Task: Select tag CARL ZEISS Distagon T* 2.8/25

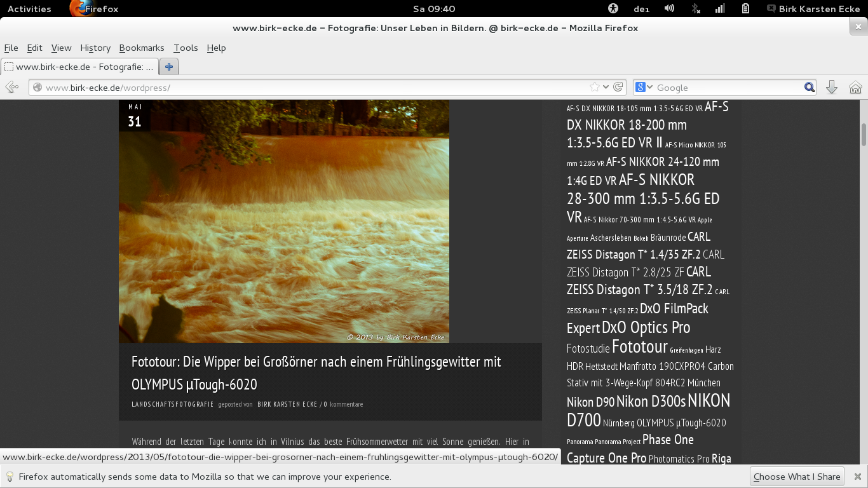Action: click(646, 263)
